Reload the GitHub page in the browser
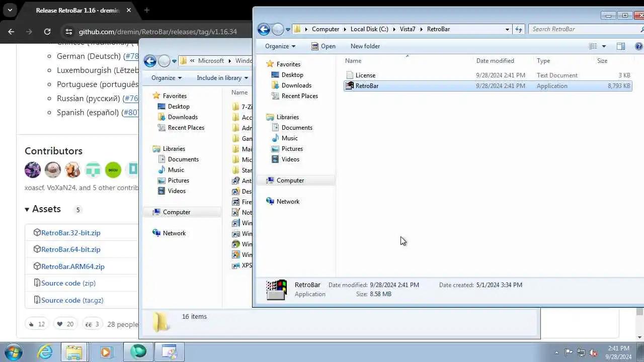Screen dimensions: 644x362 [47, 32]
